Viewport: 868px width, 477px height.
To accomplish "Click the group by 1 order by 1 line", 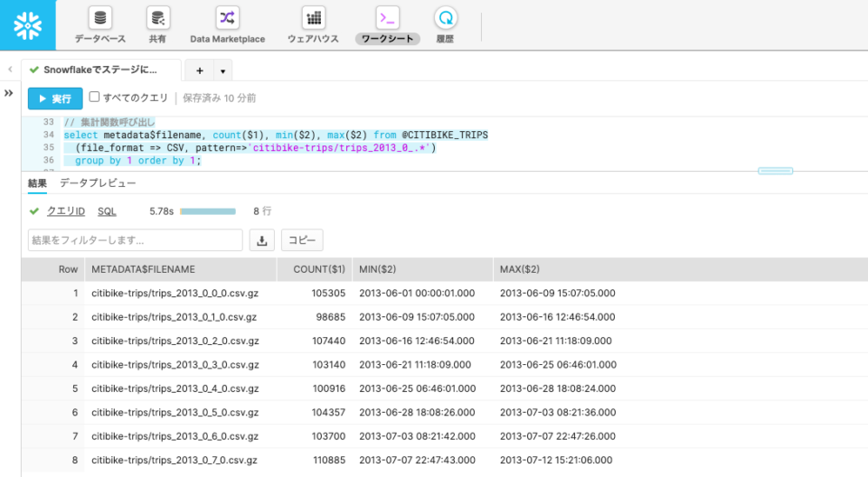I will point(137,161).
